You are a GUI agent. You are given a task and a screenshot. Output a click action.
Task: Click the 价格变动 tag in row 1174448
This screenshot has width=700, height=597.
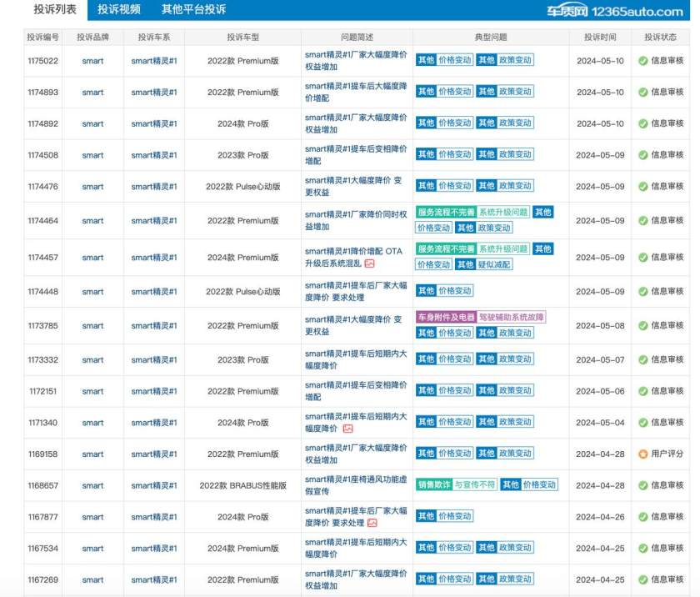pos(455,291)
